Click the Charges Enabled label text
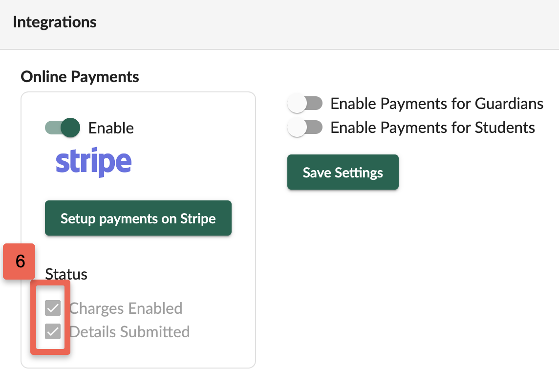Image resolution: width=559 pixels, height=392 pixels. coord(126,308)
